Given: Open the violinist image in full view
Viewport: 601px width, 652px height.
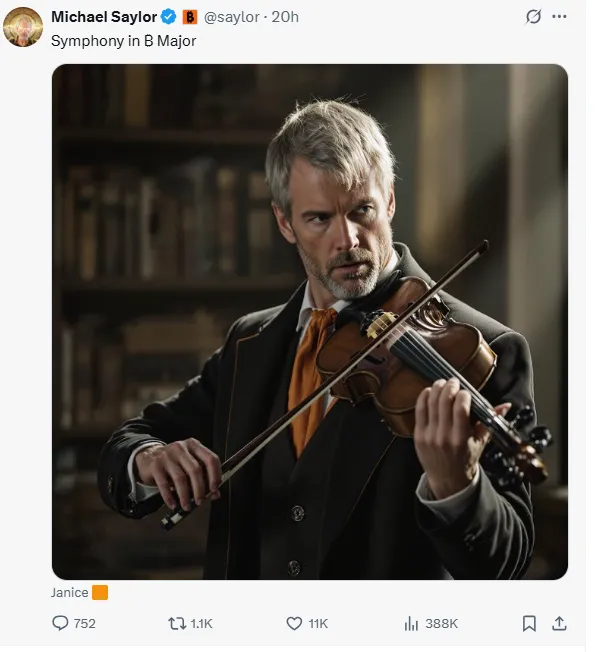Looking at the screenshot, I should 309,321.
